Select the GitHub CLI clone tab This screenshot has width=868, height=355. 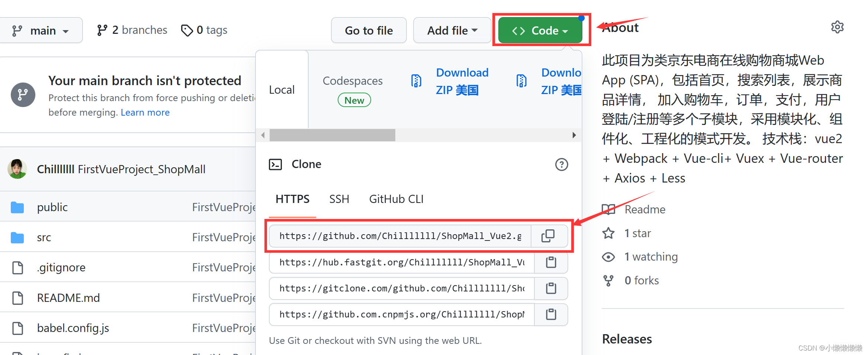(x=396, y=199)
